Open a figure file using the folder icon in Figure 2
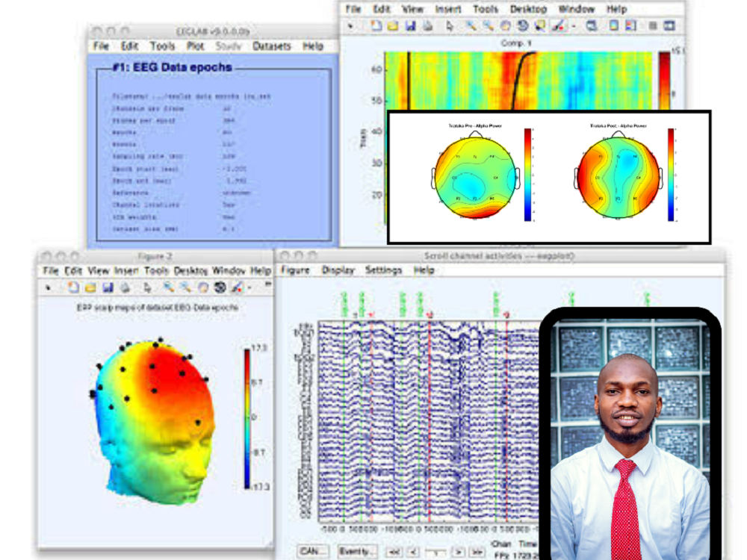This screenshot has width=747, height=560. [x=89, y=287]
